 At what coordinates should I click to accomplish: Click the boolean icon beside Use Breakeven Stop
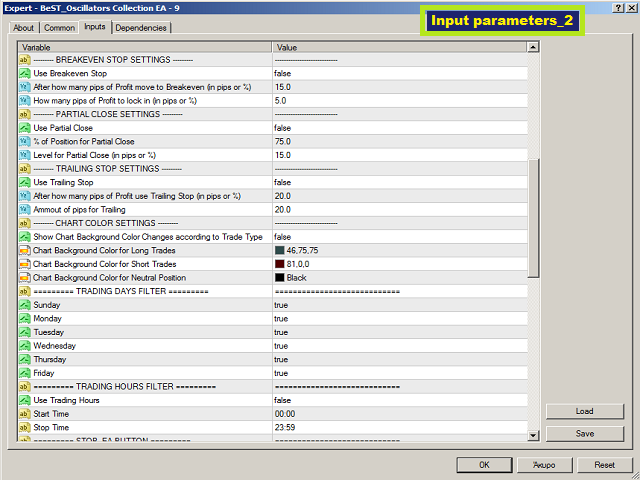pos(25,73)
